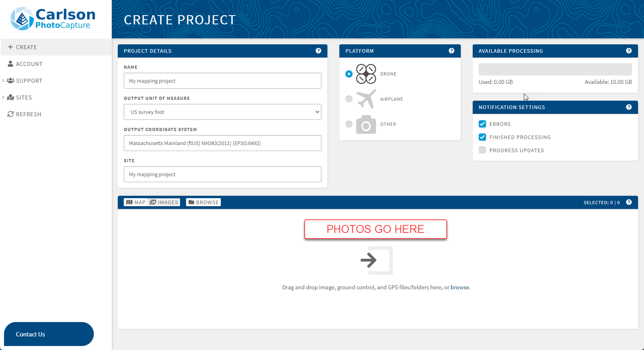This screenshot has width=644, height=350.
Task: Click the Available Processing usage bar
Action: pyautogui.click(x=555, y=70)
